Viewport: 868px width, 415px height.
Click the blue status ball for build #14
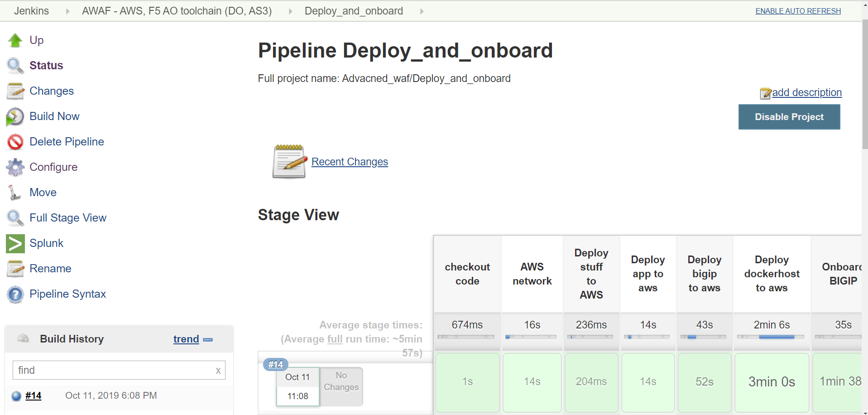pyautogui.click(x=16, y=396)
